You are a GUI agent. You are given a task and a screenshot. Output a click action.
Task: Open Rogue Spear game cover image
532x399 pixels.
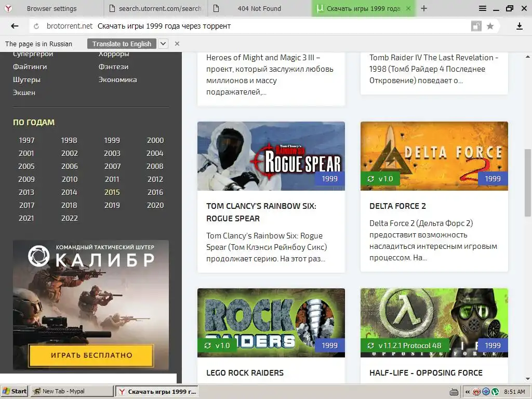click(x=271, y=156)
